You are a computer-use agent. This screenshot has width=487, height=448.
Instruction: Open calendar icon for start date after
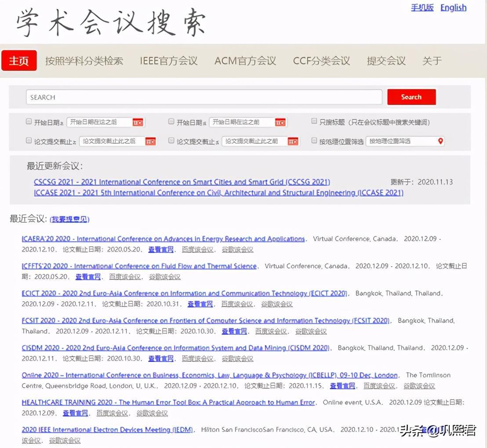[x=138, y=123]
